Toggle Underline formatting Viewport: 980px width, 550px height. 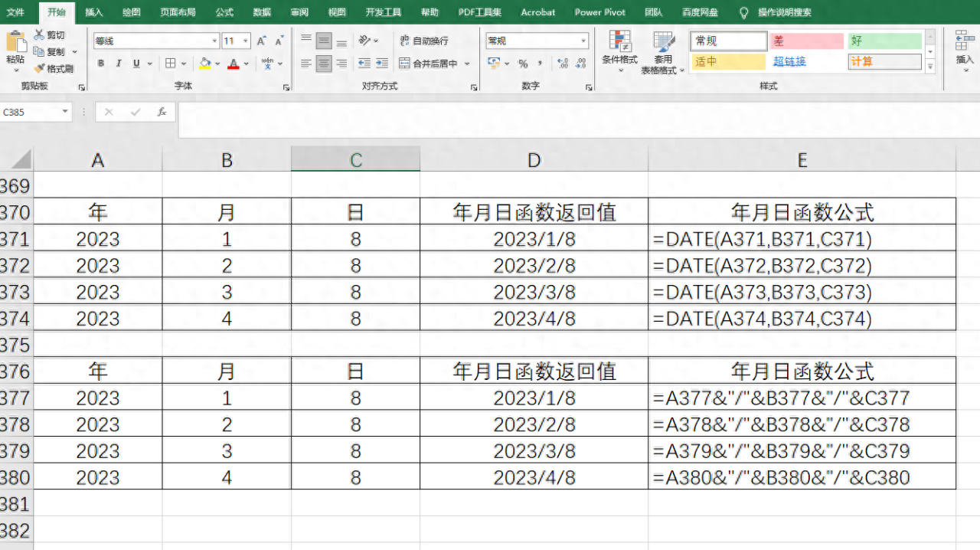(x=136, y=64)
